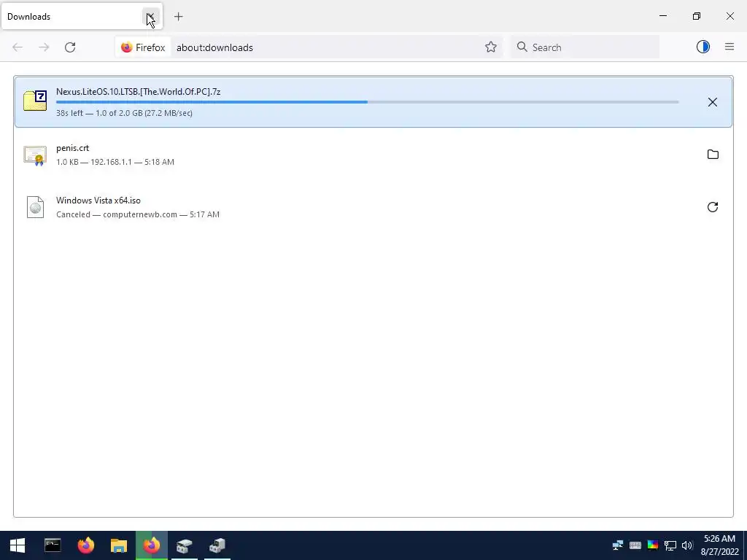Image resolution: width=747 pixels, height=560 pixels.
Task: Open the clock and calendar flyout
Action: point(719,545)
